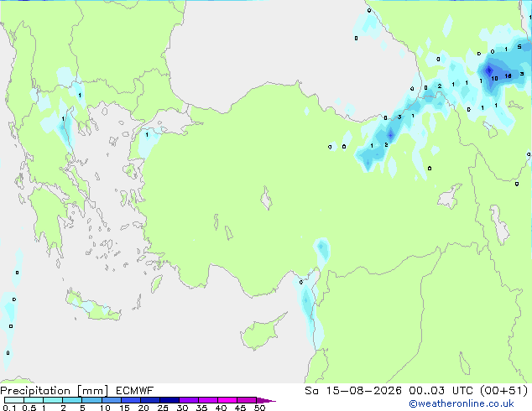Image resolution: width=532 pixels, height=411 pixels.
Task: Click the forecast date '15-08-2026' text
Action: (364, 391)
